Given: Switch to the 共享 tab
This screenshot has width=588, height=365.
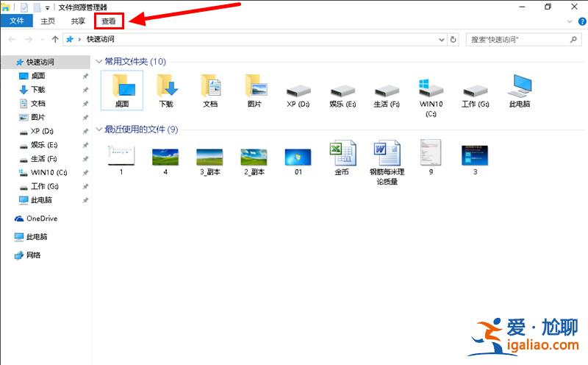Looking at the screenshot, I should click(78, 21).
